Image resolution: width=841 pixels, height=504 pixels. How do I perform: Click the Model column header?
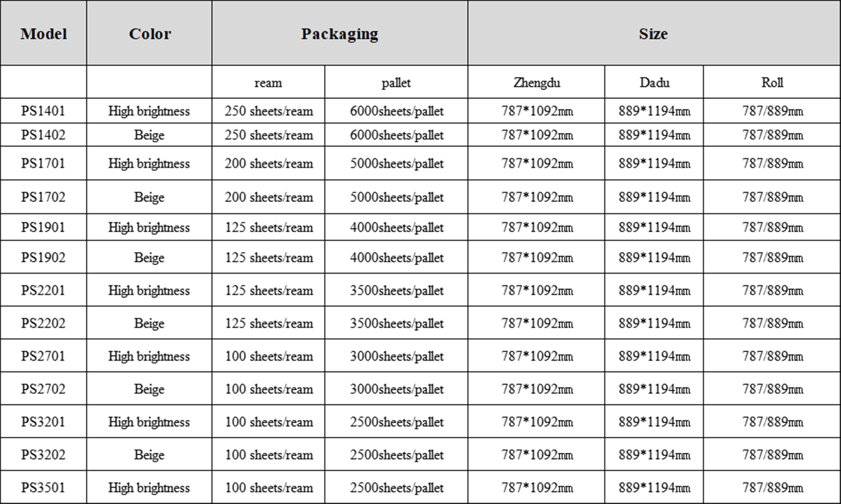coord(44,34)
